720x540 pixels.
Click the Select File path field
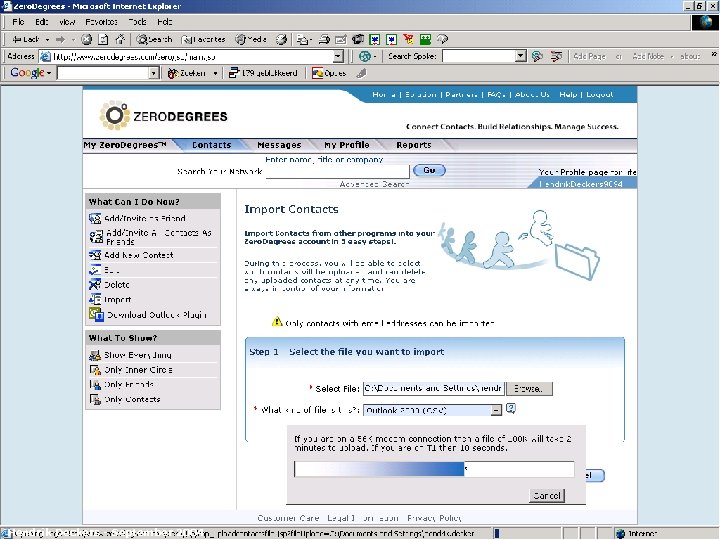coord(433,388)
